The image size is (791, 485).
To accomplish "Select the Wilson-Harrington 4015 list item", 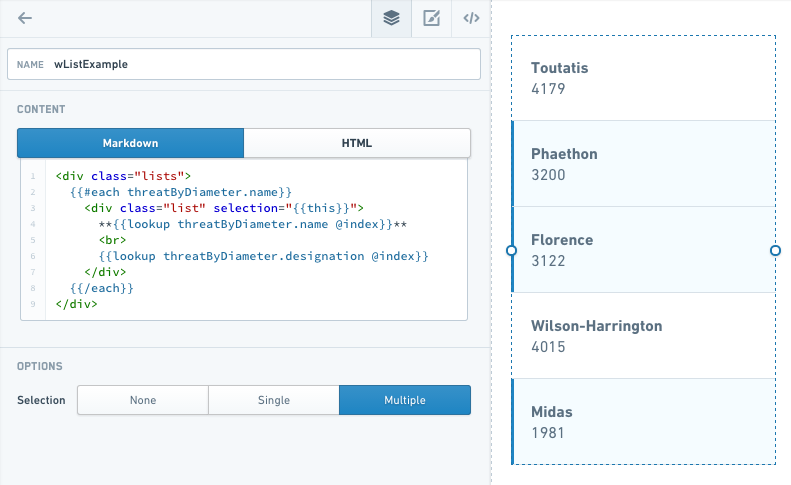I will [644, 336].
